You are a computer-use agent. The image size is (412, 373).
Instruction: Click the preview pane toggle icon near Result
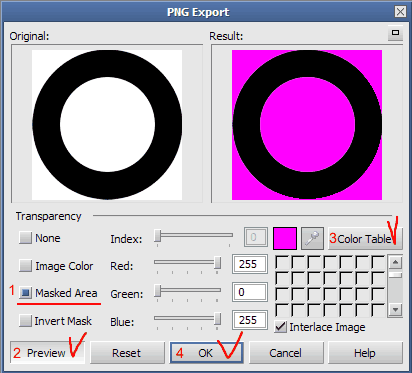[395, 33]
